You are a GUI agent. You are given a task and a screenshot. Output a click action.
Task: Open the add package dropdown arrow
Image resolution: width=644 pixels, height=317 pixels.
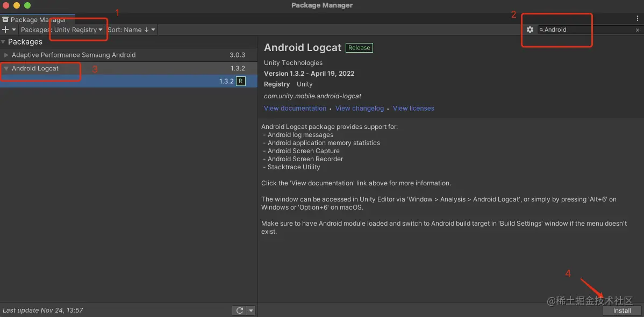coord(15,30)
